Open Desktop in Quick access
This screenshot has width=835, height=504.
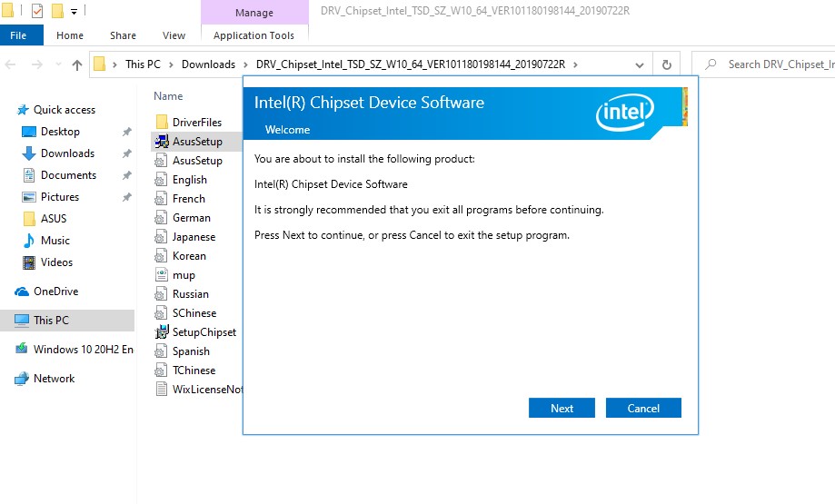pyautogui.click(x=60, y=132)
